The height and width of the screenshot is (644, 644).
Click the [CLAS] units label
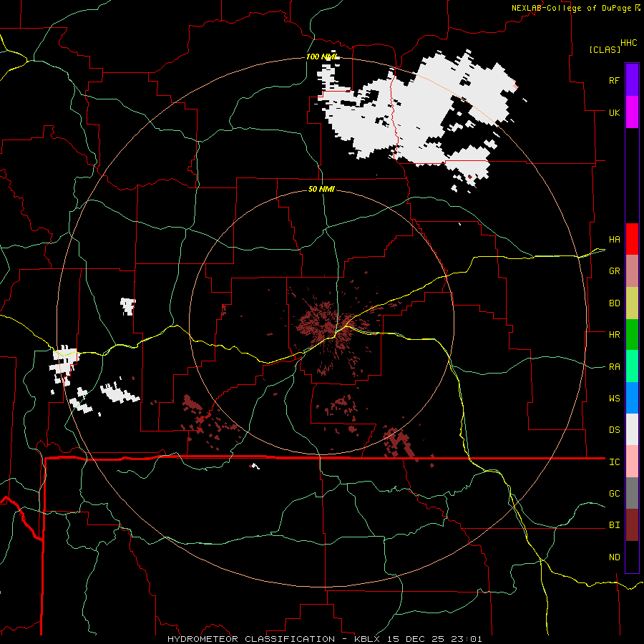(605, 49)
